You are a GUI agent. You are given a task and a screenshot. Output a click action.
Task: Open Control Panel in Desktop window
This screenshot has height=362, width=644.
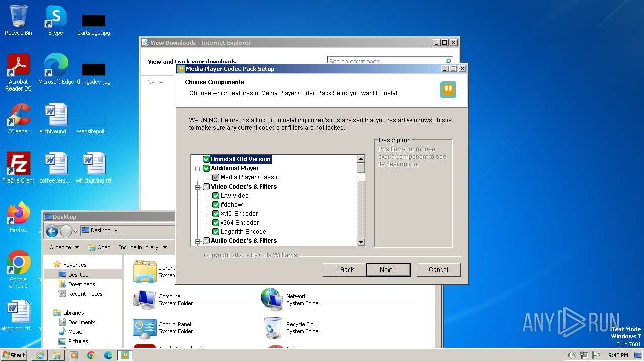point(163,328)
